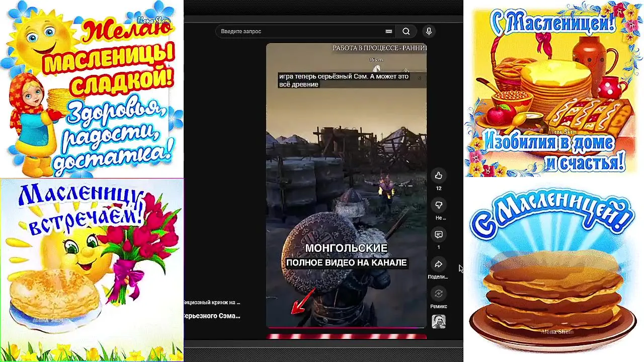Open the sound source avatar thumbnail

(439, 321)
